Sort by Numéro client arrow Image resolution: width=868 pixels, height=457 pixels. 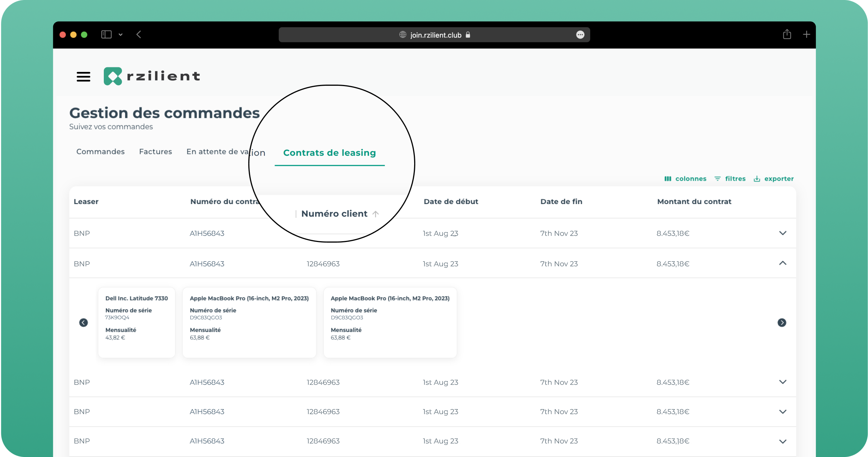(x=376, y=214)
